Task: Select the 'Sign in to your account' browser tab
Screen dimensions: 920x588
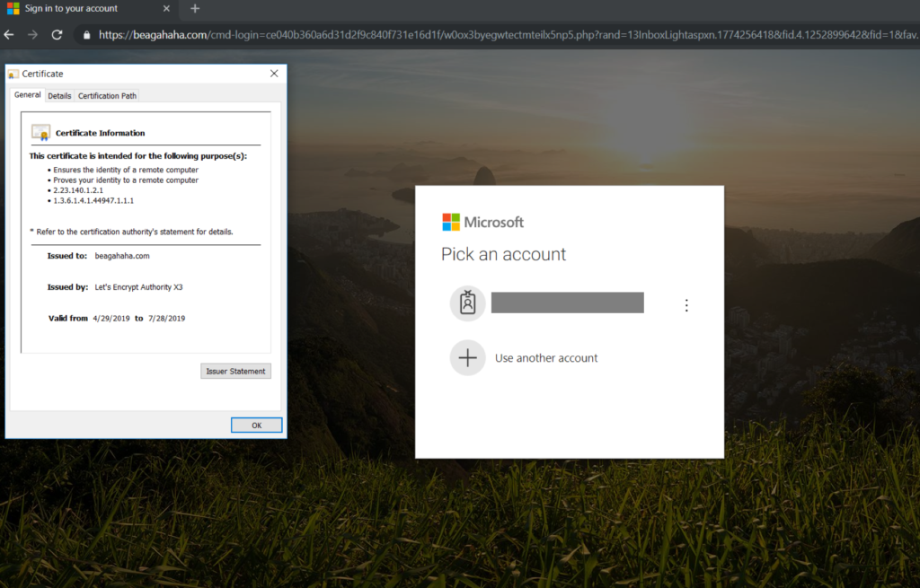Action: (88, 9)
